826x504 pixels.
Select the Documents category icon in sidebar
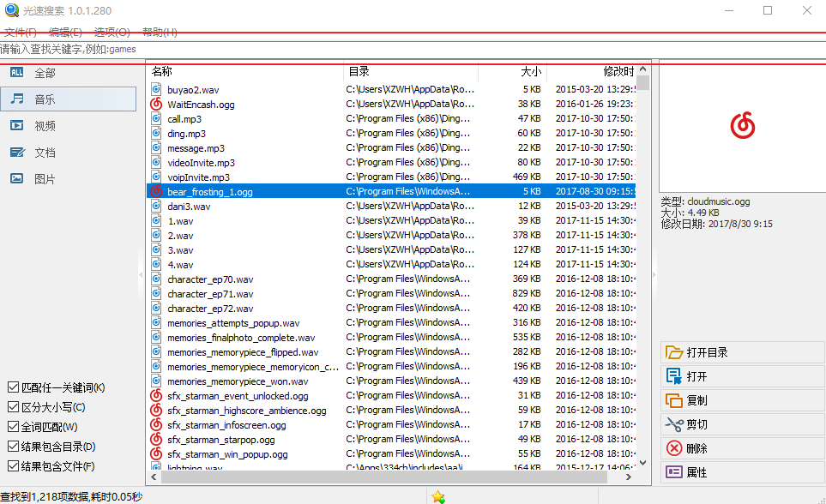point(17,153)
